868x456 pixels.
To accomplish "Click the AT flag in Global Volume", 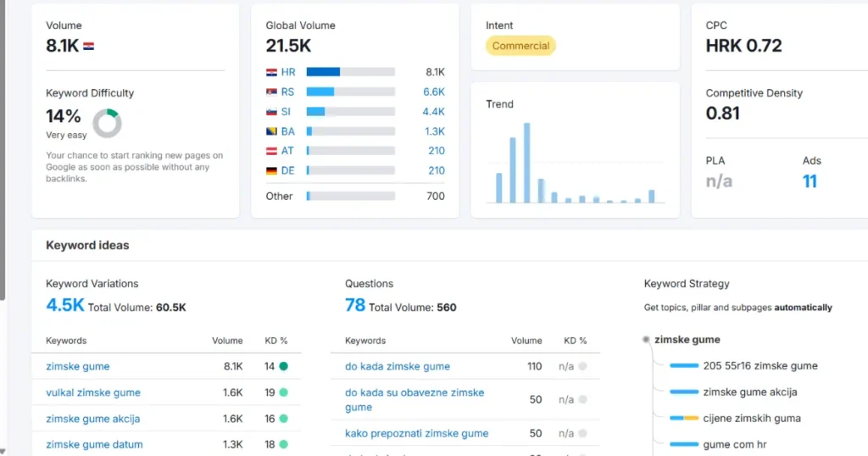I will pos(272,151).
